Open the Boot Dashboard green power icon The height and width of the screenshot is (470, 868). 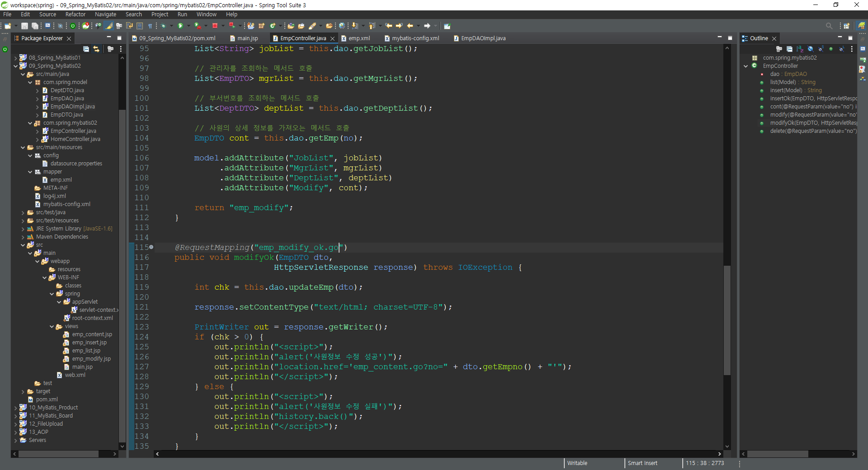[72, 26]
